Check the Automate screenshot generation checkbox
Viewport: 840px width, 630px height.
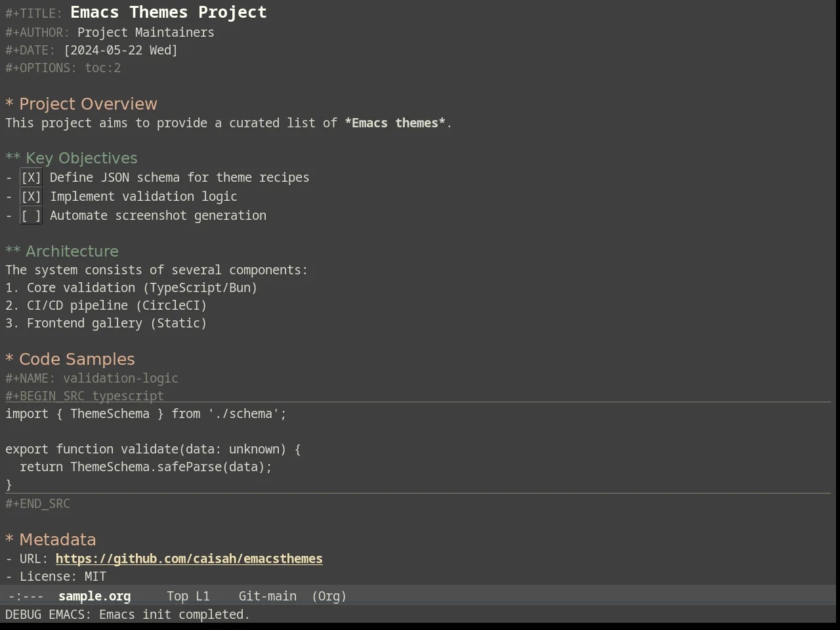[x=31, y=215]
